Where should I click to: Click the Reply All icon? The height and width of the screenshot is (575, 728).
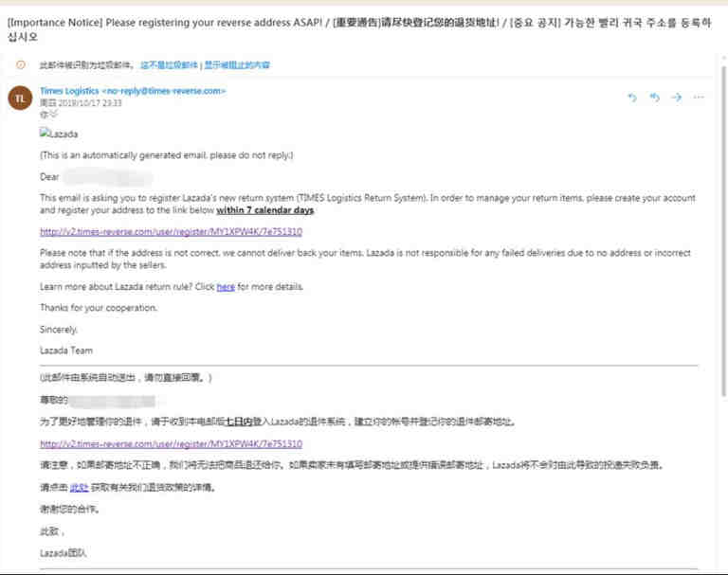pos(655,97)
